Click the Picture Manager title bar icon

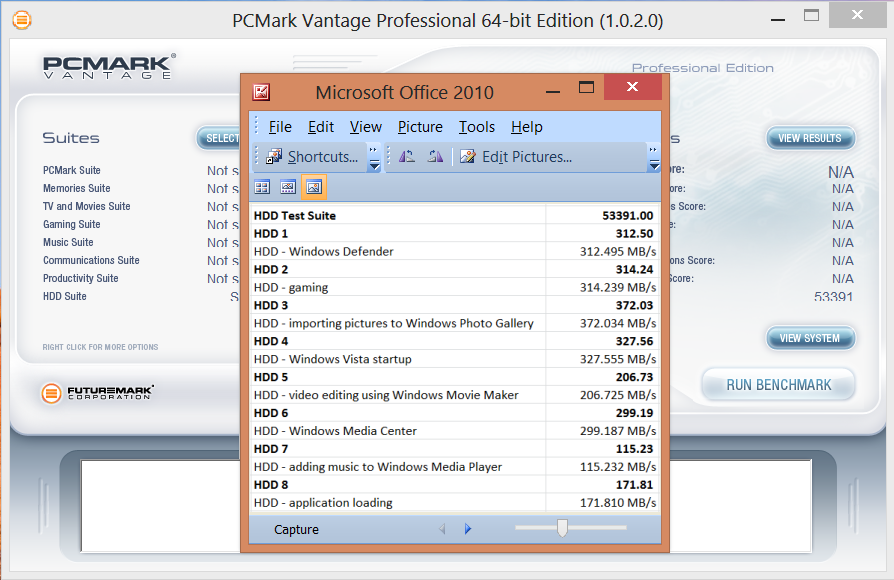[261, 92]
